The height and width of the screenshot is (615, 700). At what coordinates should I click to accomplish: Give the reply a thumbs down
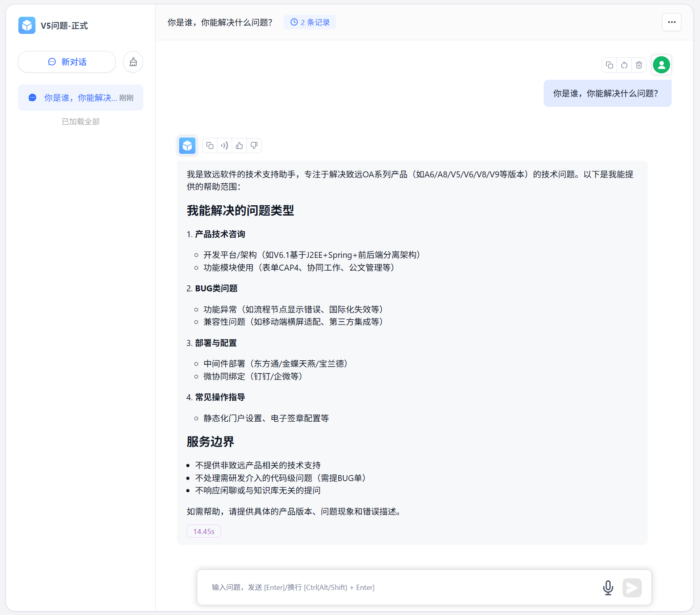point(254,146)
